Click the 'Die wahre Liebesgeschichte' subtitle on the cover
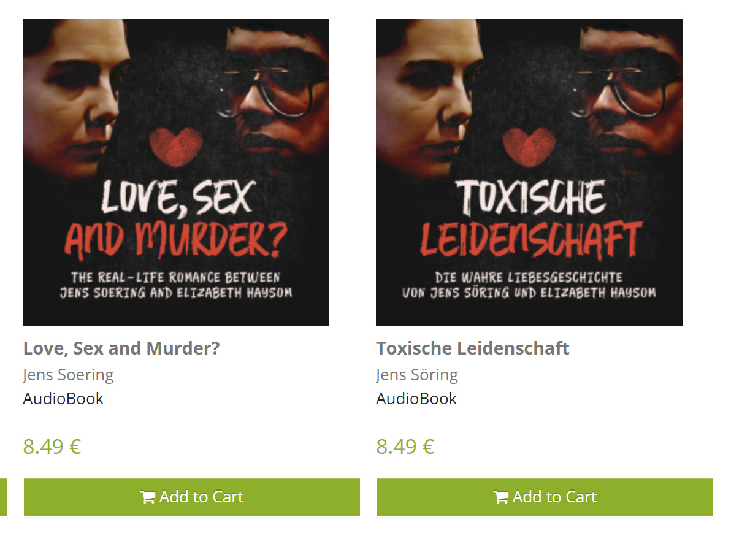The image size is (750, 560). click(x=529, y=285)
